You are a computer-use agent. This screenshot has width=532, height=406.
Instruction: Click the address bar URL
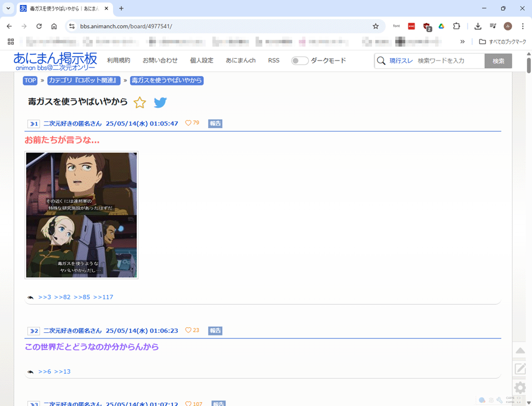point(126,26)
